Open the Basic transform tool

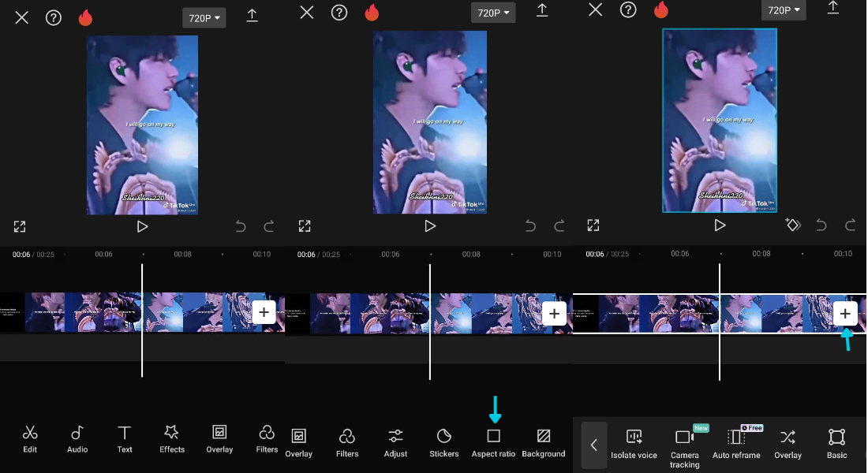[836, 445]
